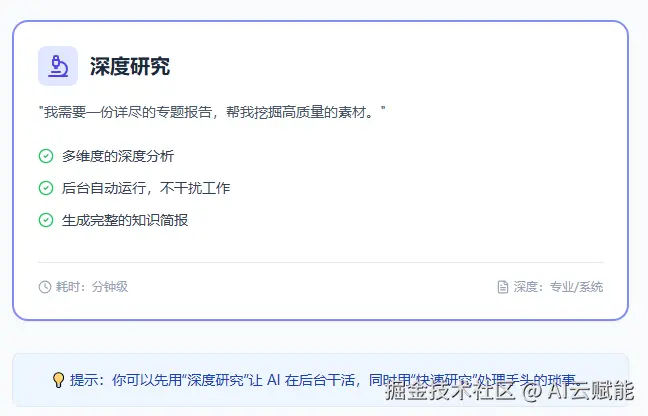The image size is (648, 416).
Task: Click the horizontal divider line inside the card
Action: [321, 262]
